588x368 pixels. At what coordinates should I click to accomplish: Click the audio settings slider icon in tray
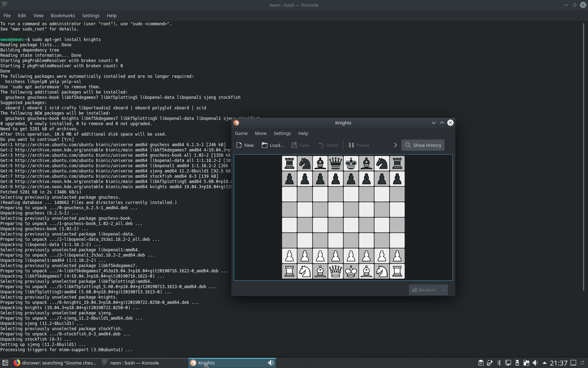point(582,363)
